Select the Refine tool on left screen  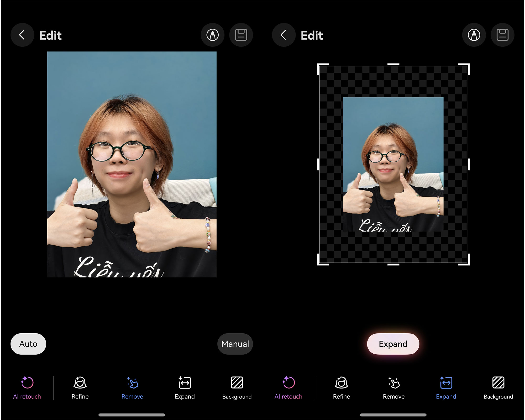80,388
